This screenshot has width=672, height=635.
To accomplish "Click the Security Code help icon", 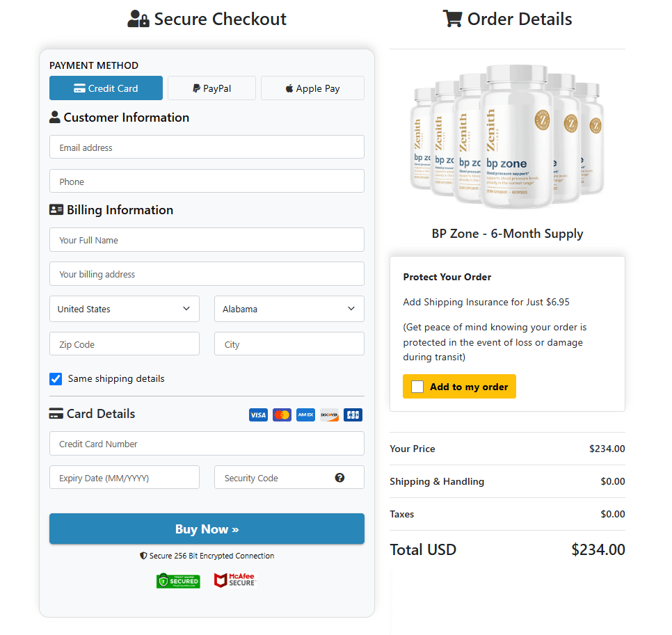I will (339, 477).
